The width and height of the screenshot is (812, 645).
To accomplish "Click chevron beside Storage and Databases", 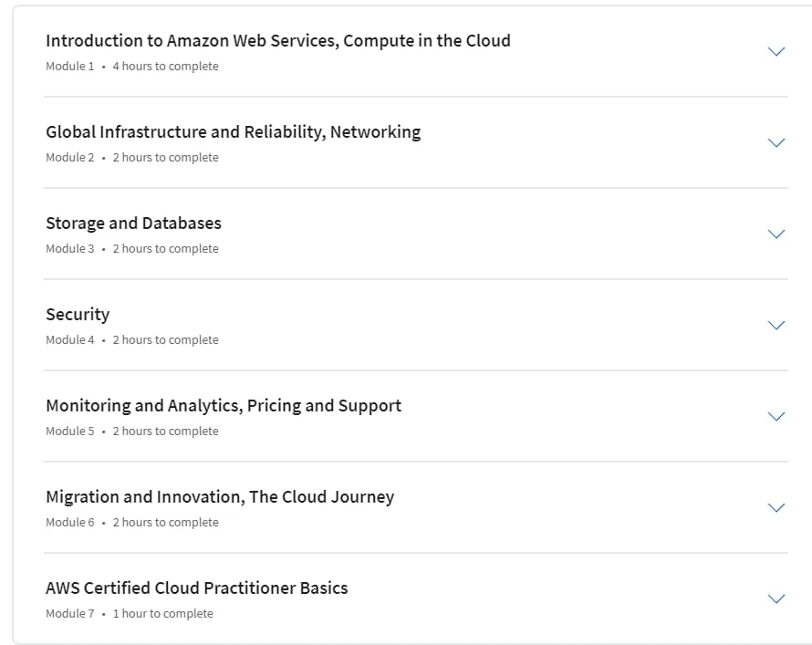I will [776, 234].
